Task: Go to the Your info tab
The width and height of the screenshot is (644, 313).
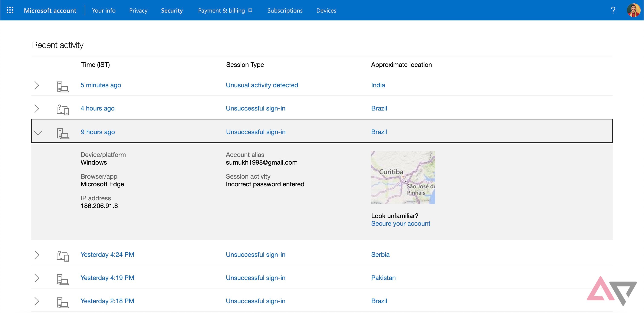Action: pyautogui.click(x=104, y=10)
